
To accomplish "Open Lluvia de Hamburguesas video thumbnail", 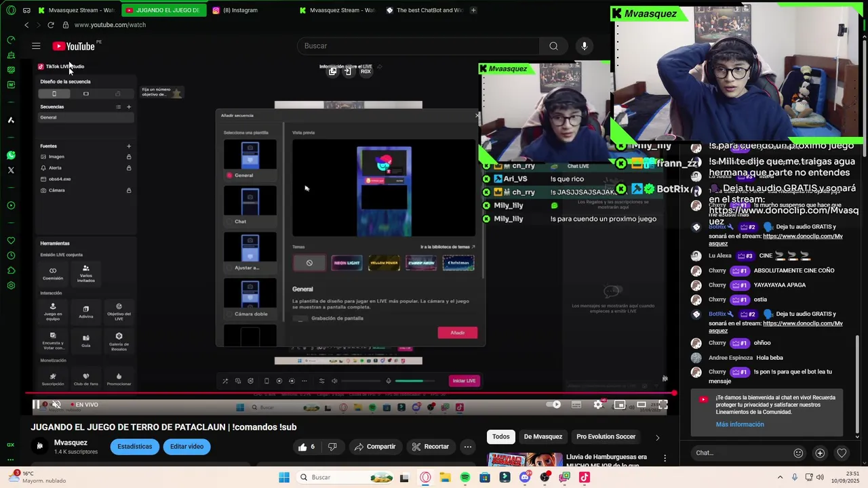I will 525,460.
